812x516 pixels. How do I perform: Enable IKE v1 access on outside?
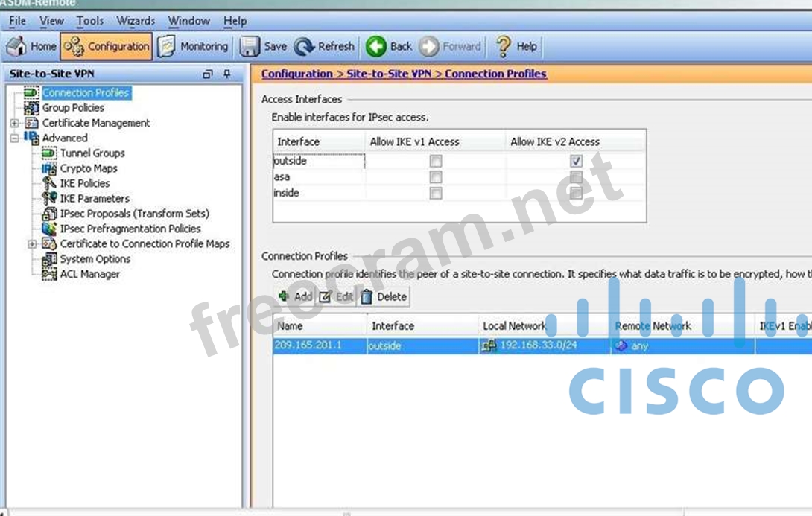[x=436, y=161]
